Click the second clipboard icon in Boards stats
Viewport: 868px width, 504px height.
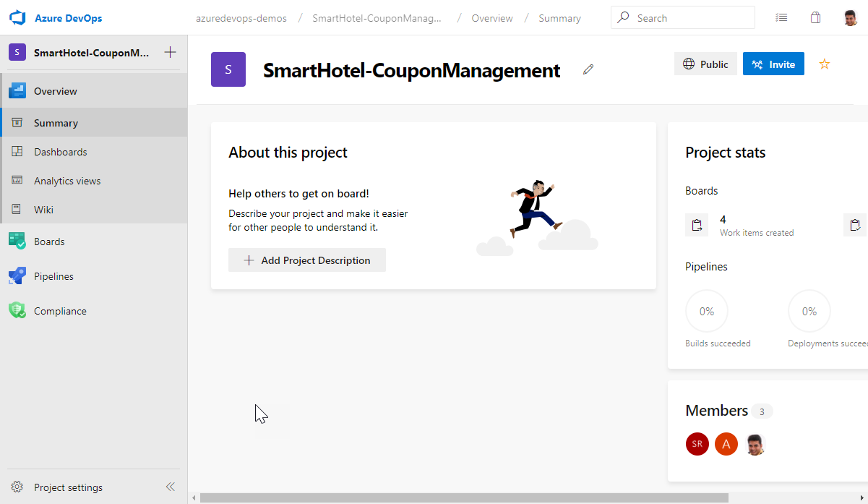click(856, 225)
